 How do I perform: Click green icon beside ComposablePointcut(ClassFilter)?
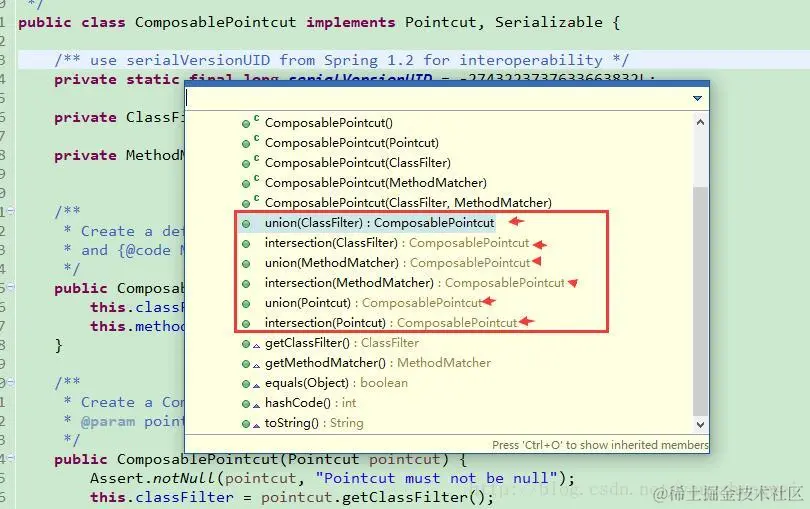coord(246,164)
